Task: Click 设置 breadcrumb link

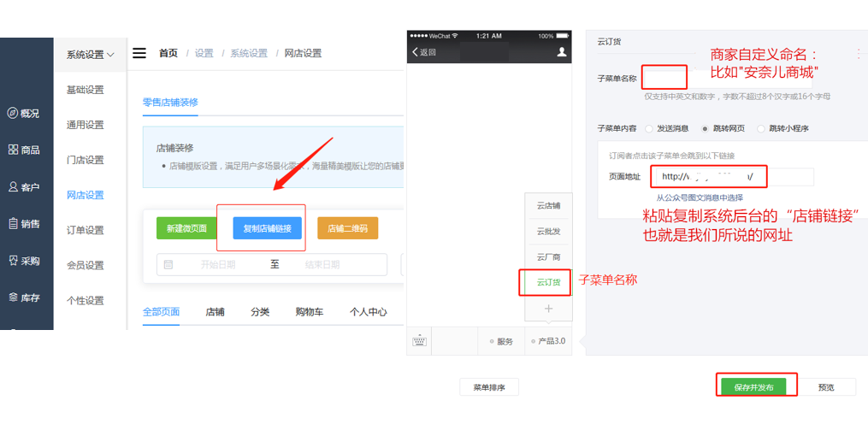Action: coord(204,53)
